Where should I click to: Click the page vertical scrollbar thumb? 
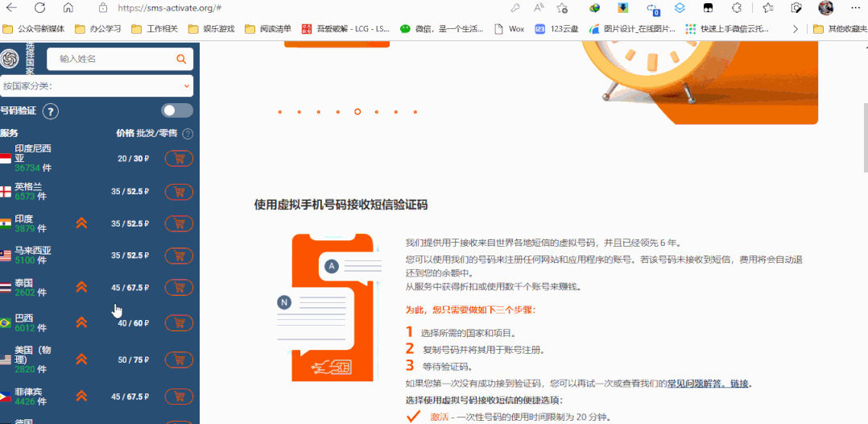coord(865,139)
